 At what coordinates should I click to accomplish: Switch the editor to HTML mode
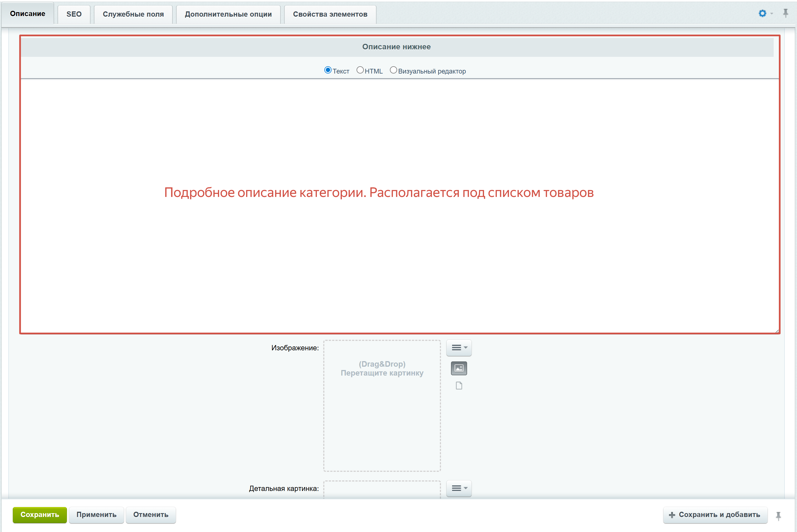pyautogui.click(x=360, y=70)
